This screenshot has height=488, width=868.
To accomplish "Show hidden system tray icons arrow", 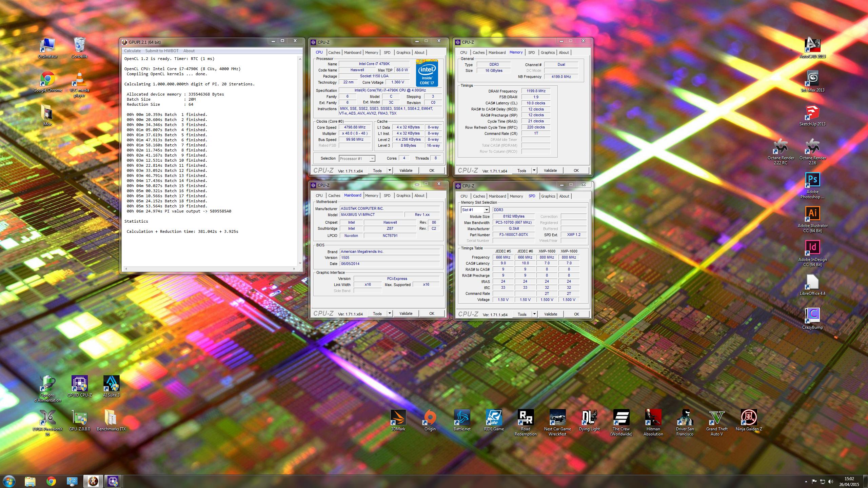I will click(x=806, y=481).
